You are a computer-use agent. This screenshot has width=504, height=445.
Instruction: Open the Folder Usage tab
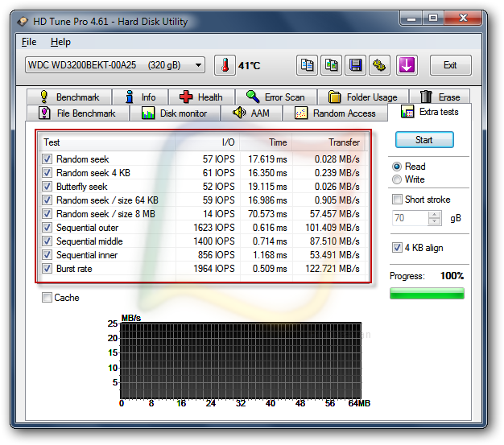click(x=363, y=97)
